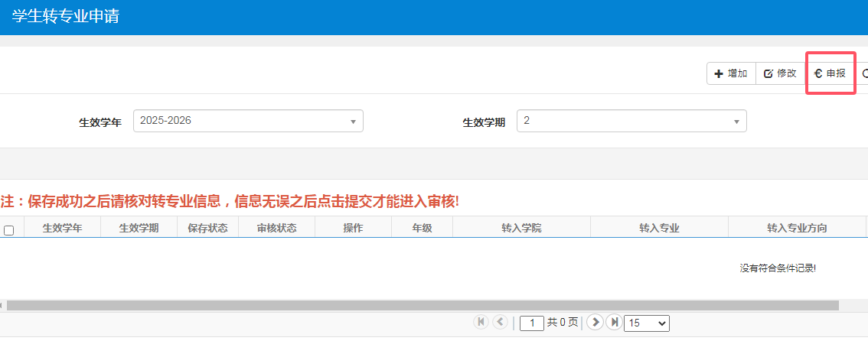Sort by the 审核状态 column header
Image resolution: width=868 pixels, height=354 pixels.
(276, 228)
